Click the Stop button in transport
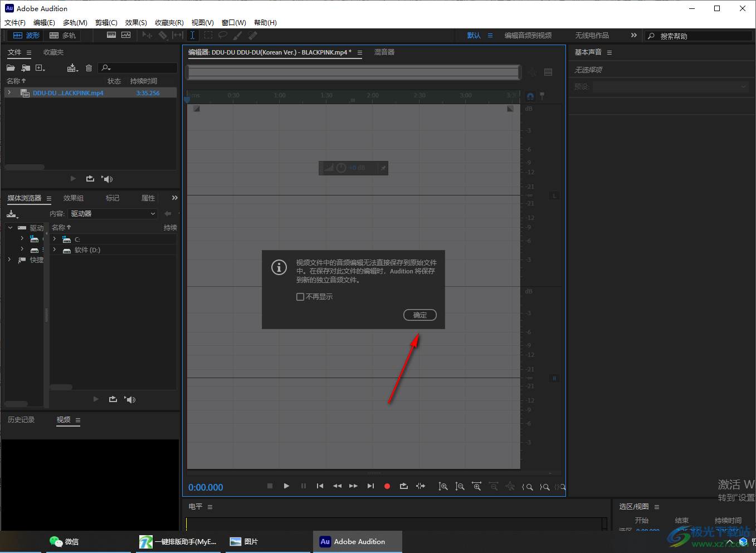756x553 pixels. click(x=270, y=486)
